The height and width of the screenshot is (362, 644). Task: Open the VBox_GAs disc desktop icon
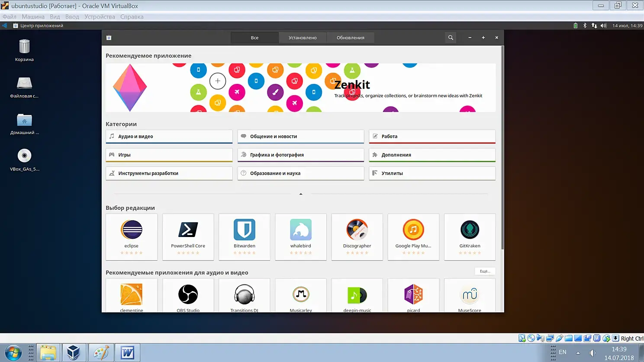[x=25, y=160]
